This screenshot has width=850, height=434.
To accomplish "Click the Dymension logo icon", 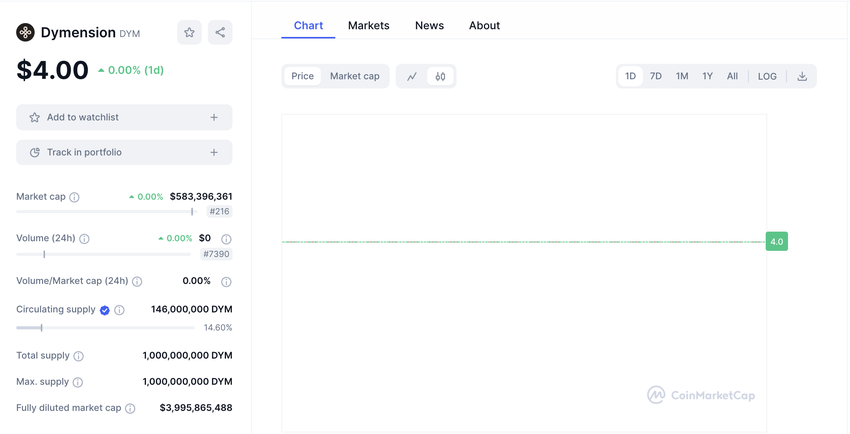I will tap(25, 33).
